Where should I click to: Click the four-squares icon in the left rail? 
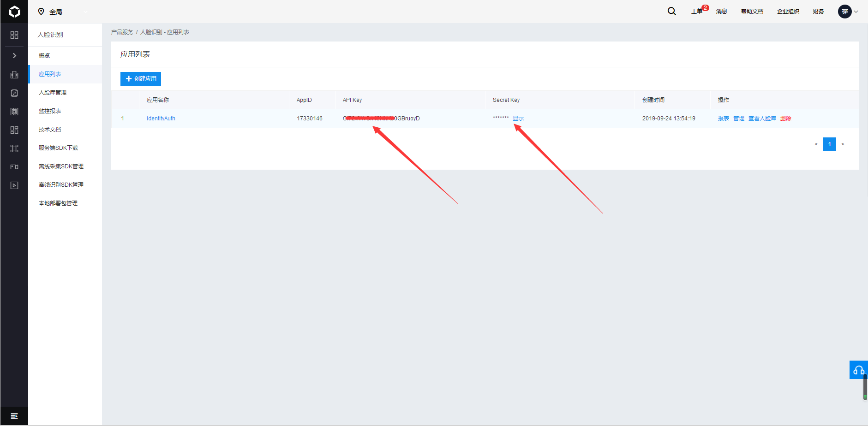point(14,130)
